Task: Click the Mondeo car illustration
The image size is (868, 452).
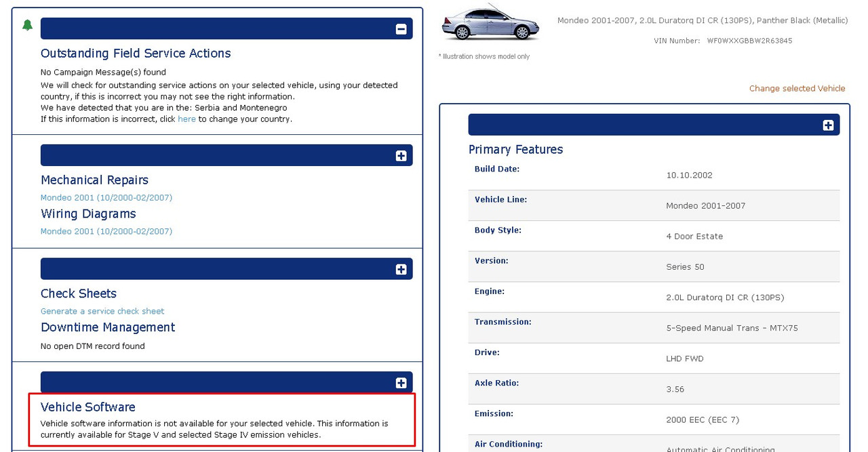Action: tap(490, 24)
